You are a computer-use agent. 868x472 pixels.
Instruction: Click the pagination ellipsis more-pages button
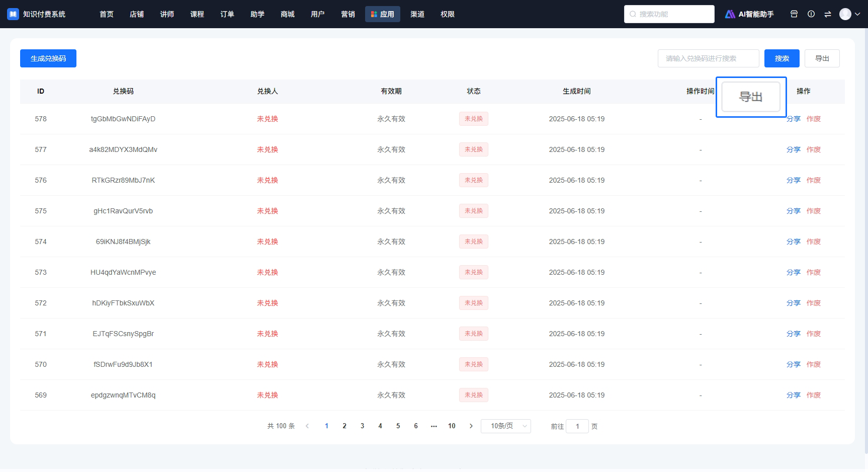pyautogui.click(x=433, y=426)
